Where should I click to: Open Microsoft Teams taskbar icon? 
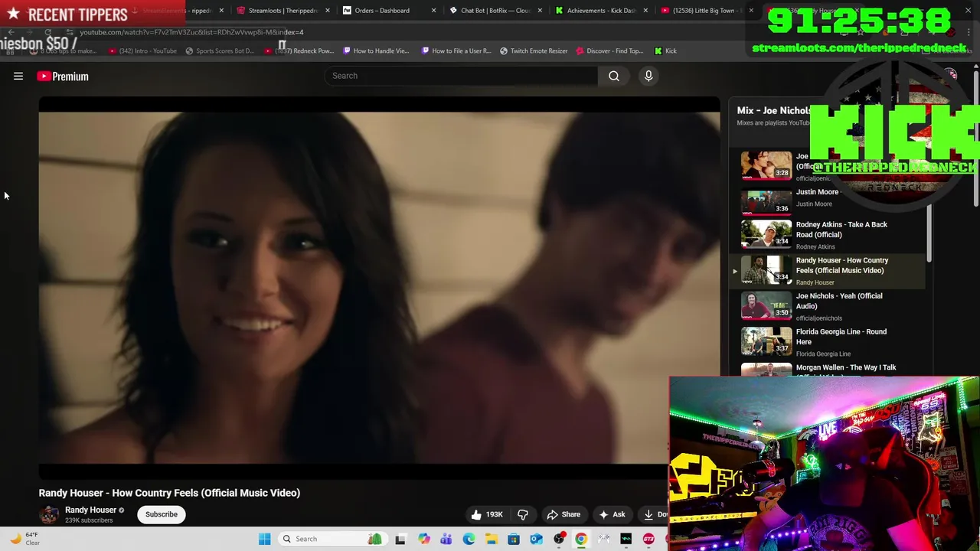click(446, 539)
